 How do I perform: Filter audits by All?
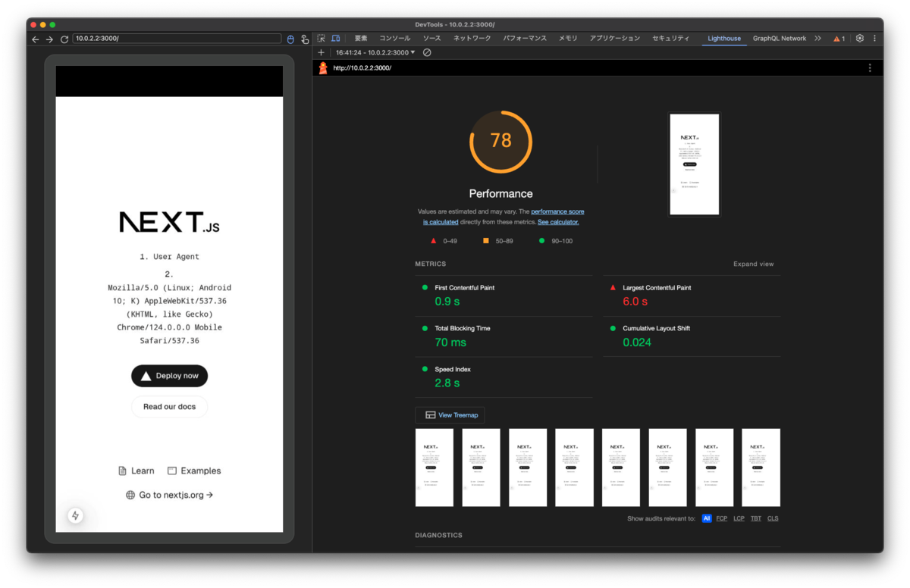(707, 518)
